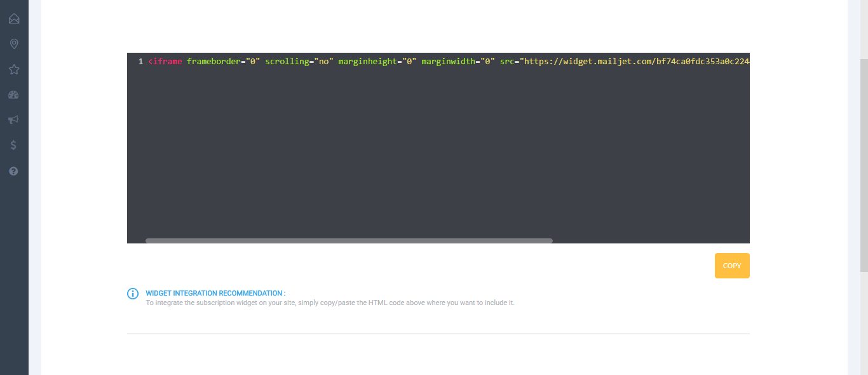This screenshot has width=868, height=375.
Task: Open the envelope mail icon in sidebar
Action: point(14,18)
